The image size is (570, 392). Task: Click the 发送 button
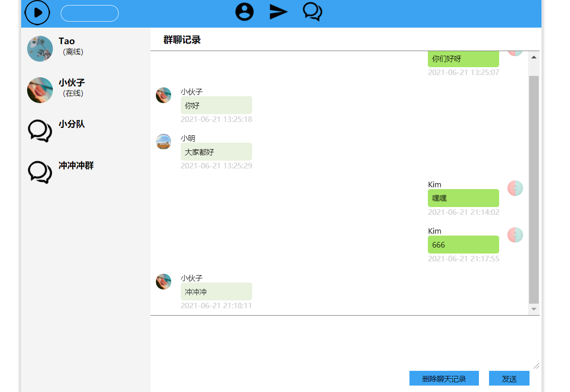(x=509, y=378)
